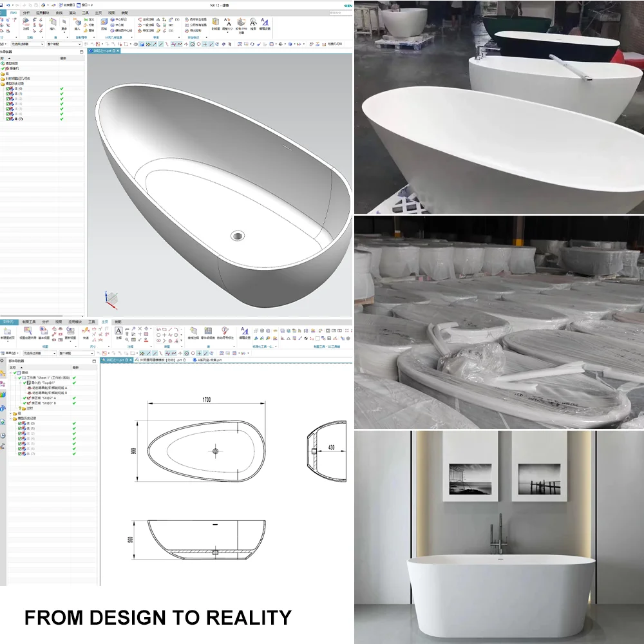Click the 文件(F) file button

coord(7,321)
